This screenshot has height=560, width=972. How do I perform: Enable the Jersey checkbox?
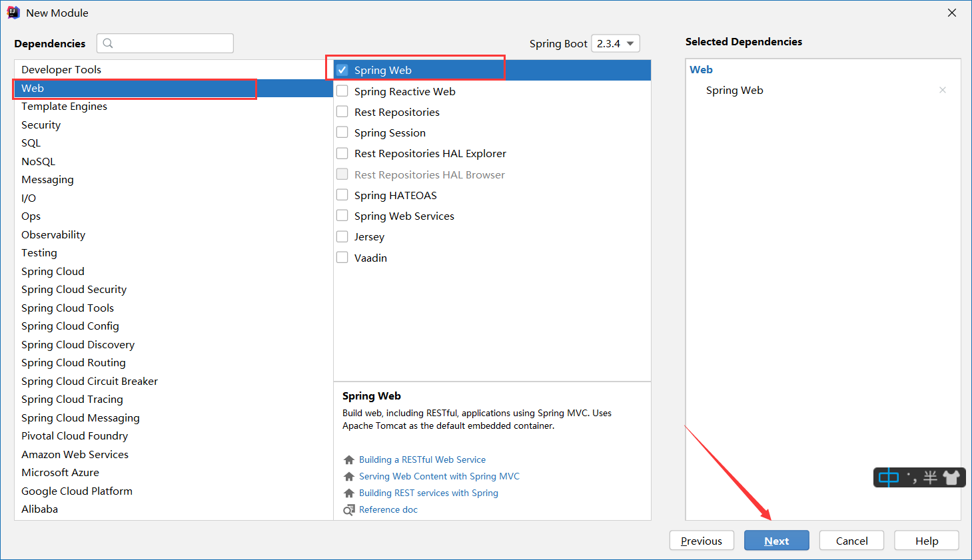coord(342,236)
